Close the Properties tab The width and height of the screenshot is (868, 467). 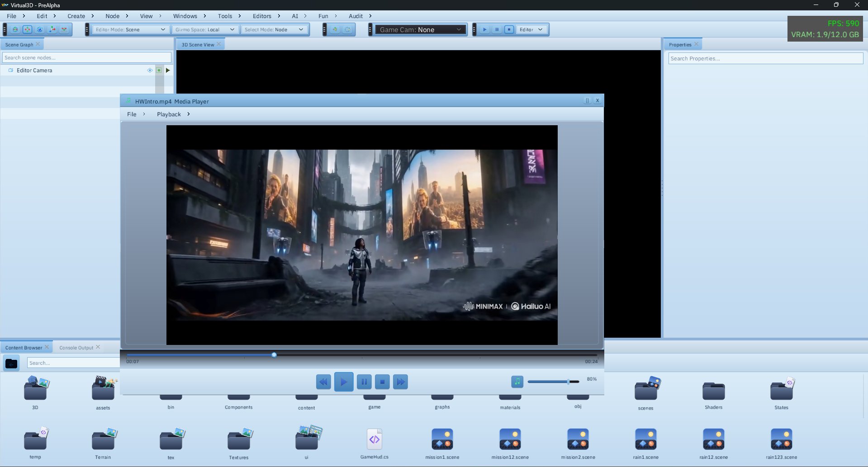696,44
